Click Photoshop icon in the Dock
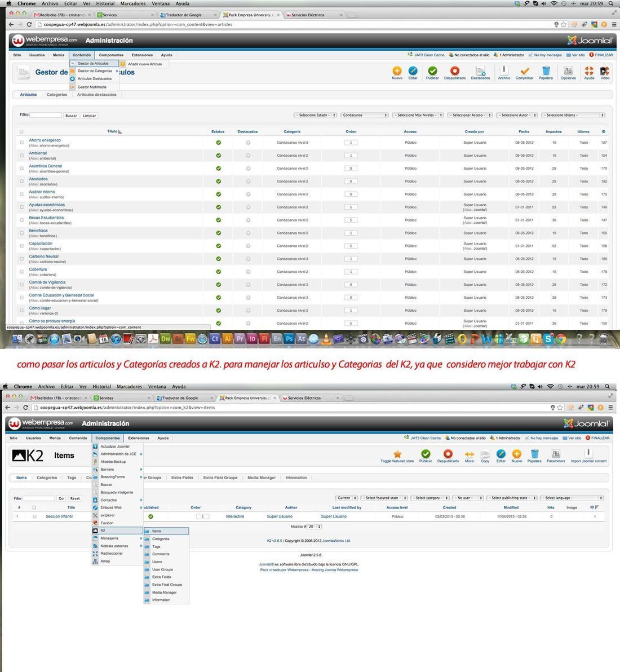The height and width of the screenshot is (672, 620). pos(289,339)
